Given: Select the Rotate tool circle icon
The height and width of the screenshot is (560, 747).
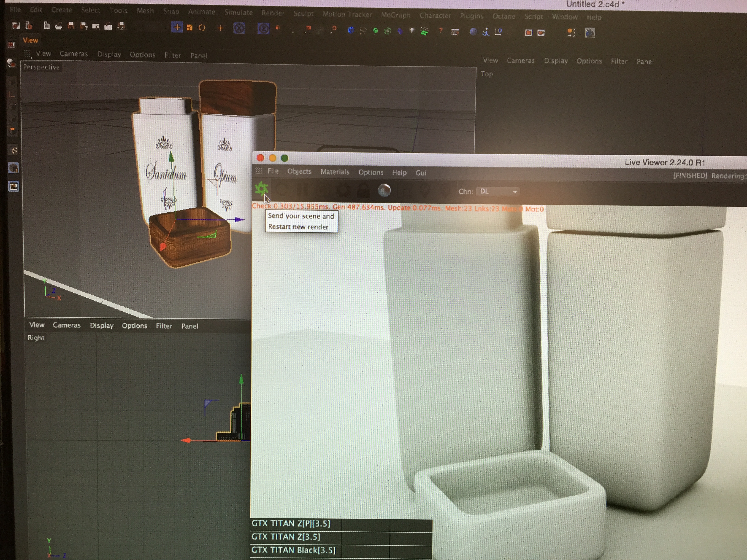Looking at the screenshot, I should 202,28.
